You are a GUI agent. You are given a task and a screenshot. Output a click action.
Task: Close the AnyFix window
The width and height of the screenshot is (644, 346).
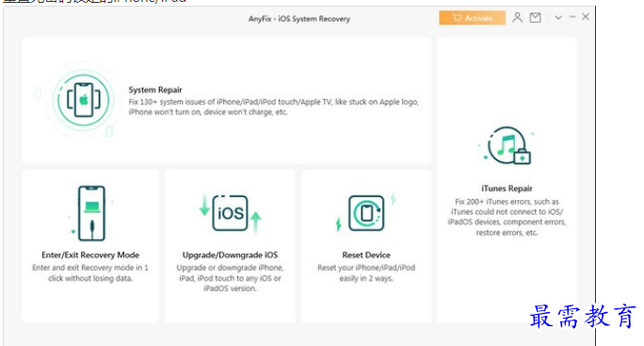[586, 17]
